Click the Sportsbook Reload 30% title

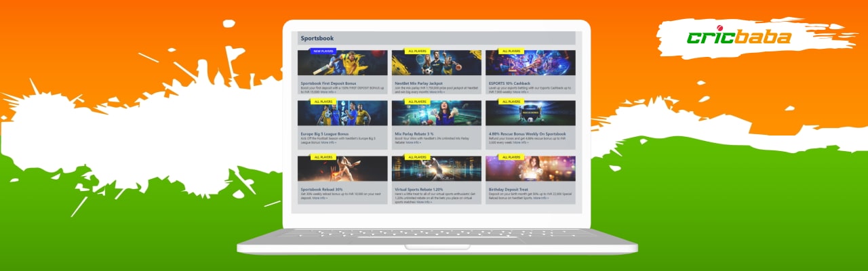pos(321,190)
